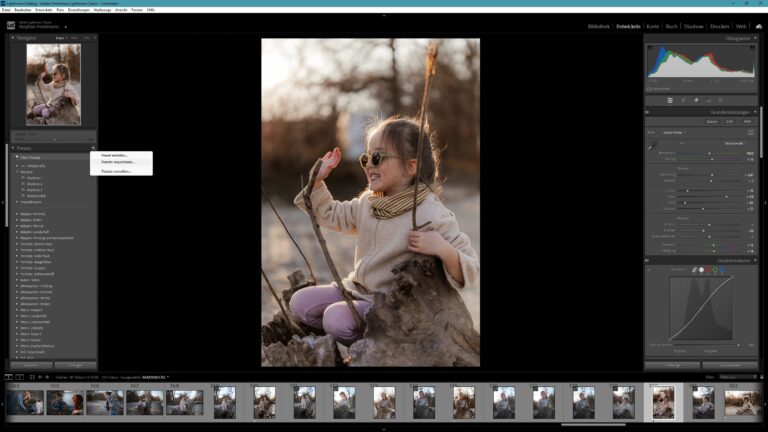
Task: Open the white balance Benutzerdef. dropdown
Action: (x=735, y=144)
